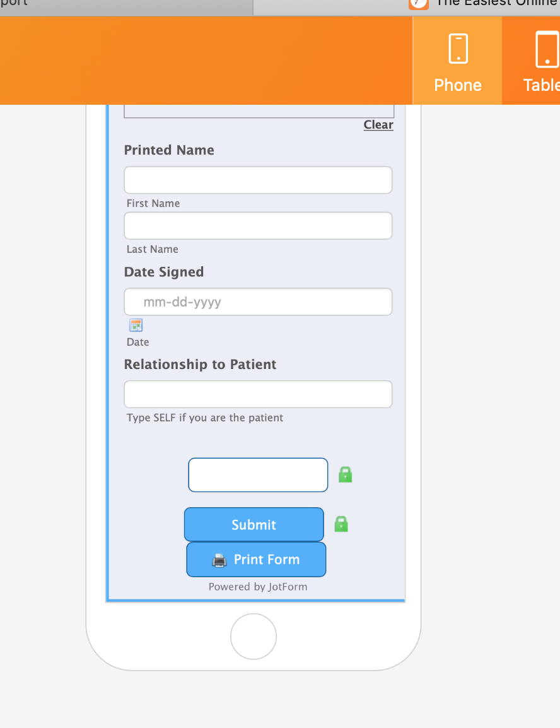This screenshot has width=560, height=728.
Task: Switch to the browser tab ending in "port"
Action: click(x=126, y=3)
